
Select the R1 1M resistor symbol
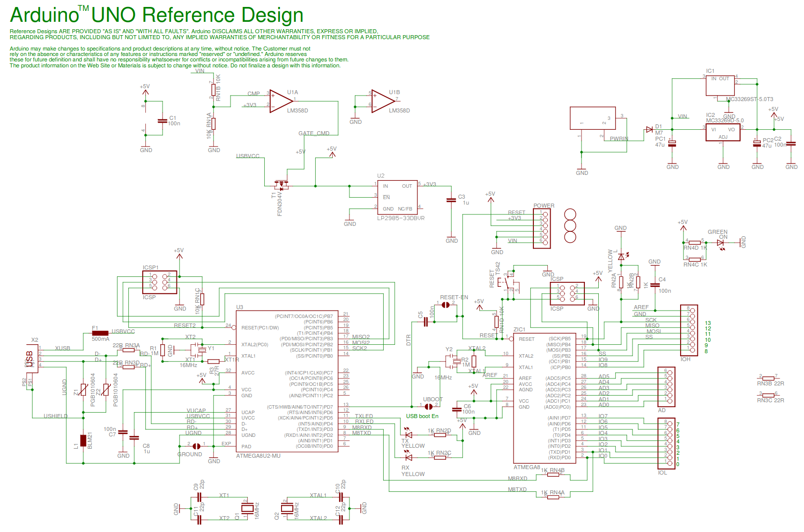click(x=163, y=350)
